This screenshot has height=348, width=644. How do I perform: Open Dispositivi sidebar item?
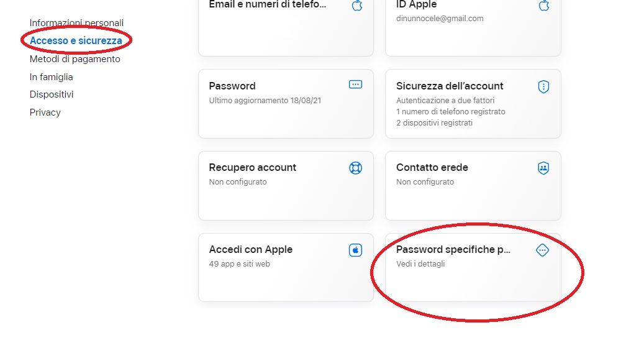[52, 94]
